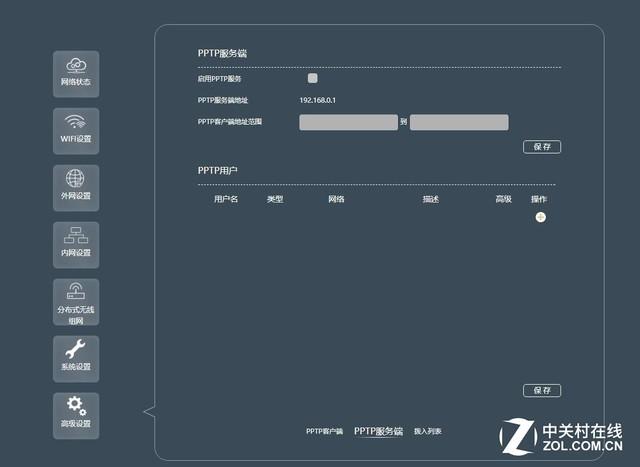Save the PPTP用户 user list
This screenshot has height=467, width=640.
tap(542, 390)
